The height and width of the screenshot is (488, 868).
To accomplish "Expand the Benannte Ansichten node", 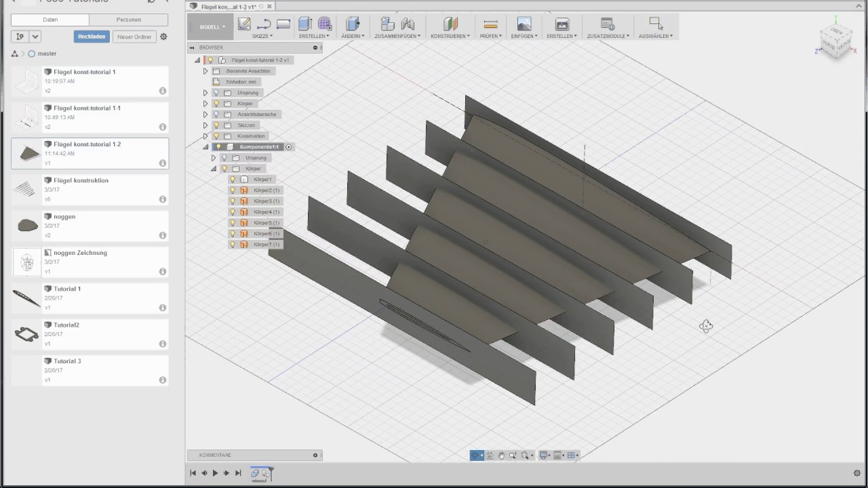I will tap(205, 71).
